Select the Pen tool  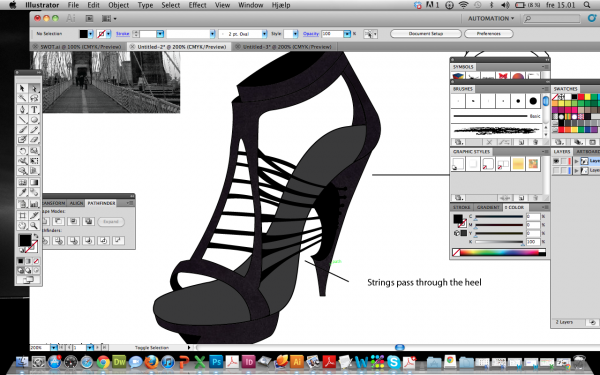coord(23,109)
